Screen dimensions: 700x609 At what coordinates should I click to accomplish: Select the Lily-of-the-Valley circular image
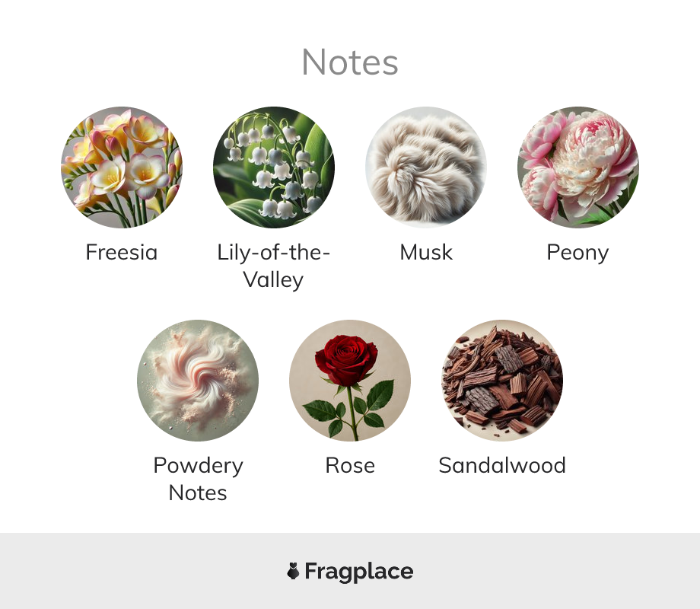coord(274,167)
